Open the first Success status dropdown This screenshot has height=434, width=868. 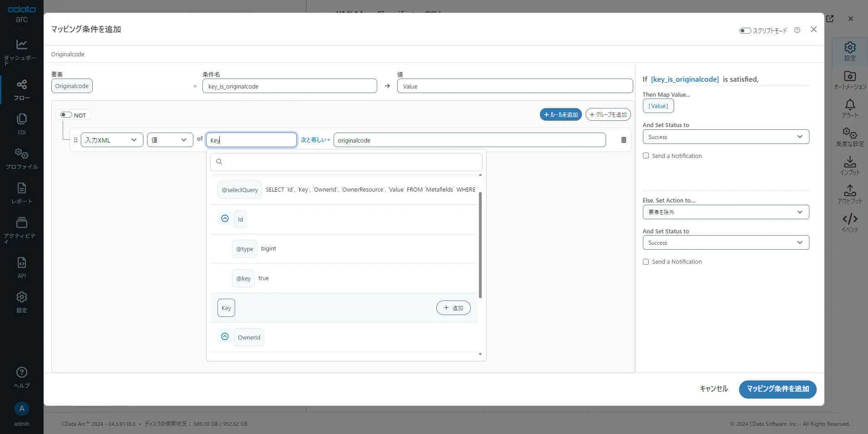coord(725,137)
